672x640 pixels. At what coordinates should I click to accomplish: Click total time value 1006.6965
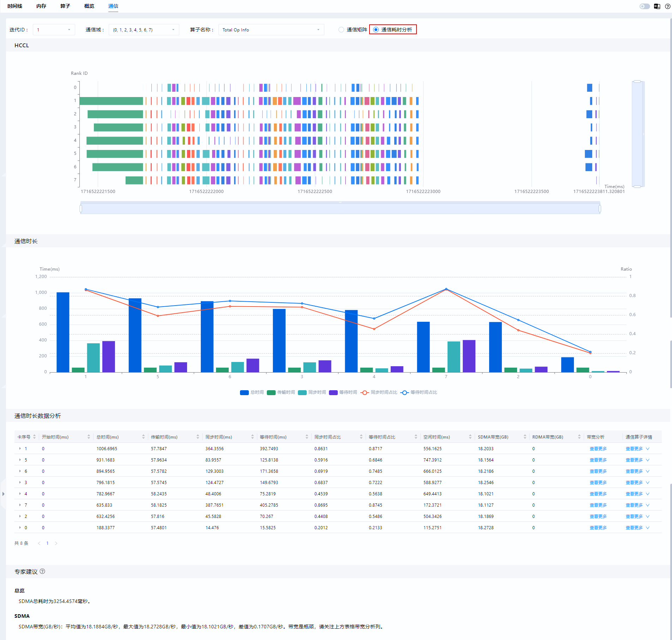(107, 449)
